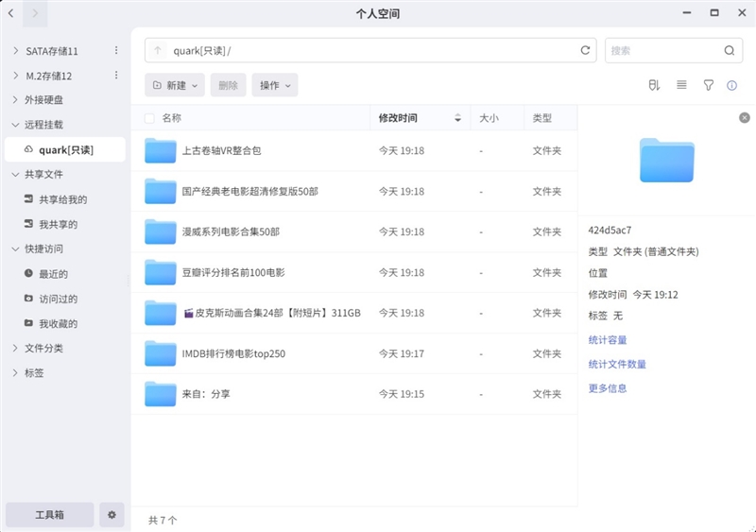Select 我共享的 in the sidebar
Viewport: 756px width, 532px height.
tap(58, 225)
